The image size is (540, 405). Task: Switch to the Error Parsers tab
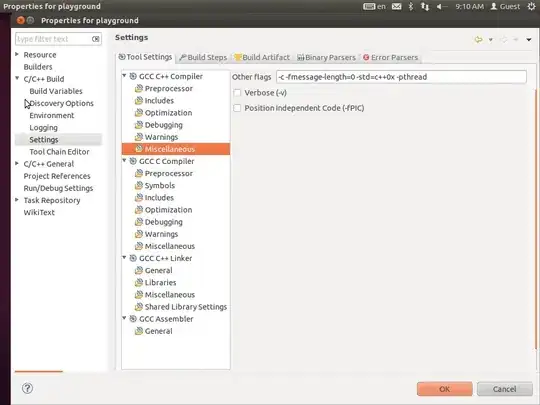(391, 58)
